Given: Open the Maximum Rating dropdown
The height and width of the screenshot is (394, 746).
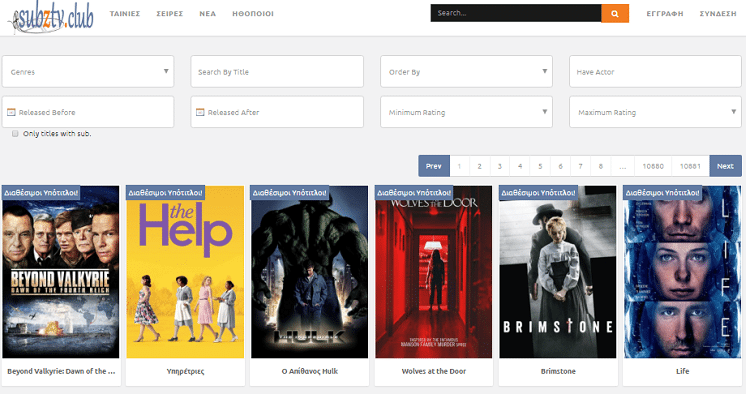Looking at the screenshot, I should (x=655, y=112).
